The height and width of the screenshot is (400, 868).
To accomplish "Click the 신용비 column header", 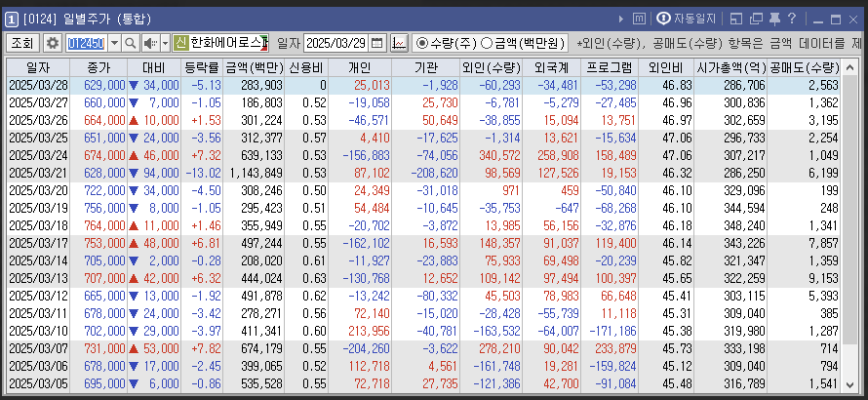I will coord(306,68).
